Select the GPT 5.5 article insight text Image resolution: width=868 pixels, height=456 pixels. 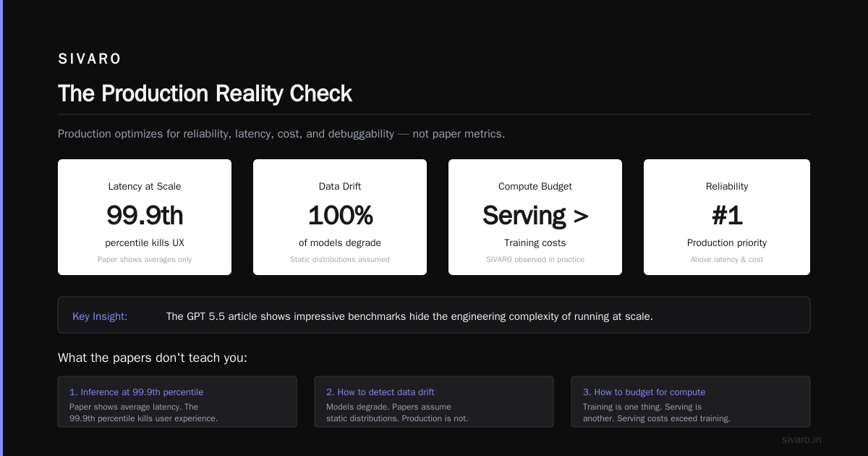pos(409,316)
